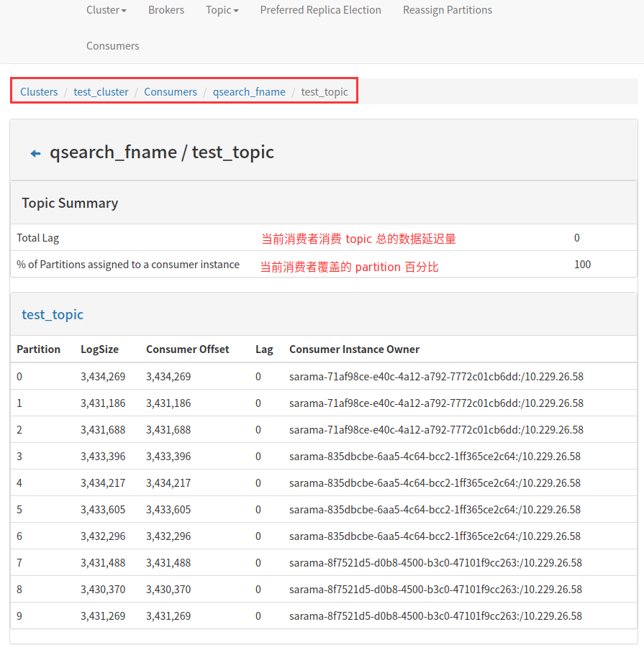
Task: Open the test_topic link above the partition table
Action: (x=53, y=314)
